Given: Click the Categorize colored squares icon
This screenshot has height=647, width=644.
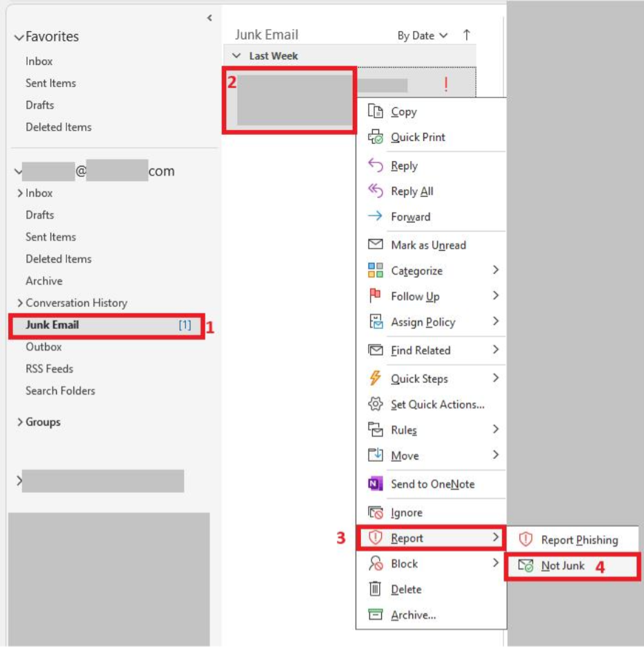Looking at the screenshot, I should click(375, 270).
